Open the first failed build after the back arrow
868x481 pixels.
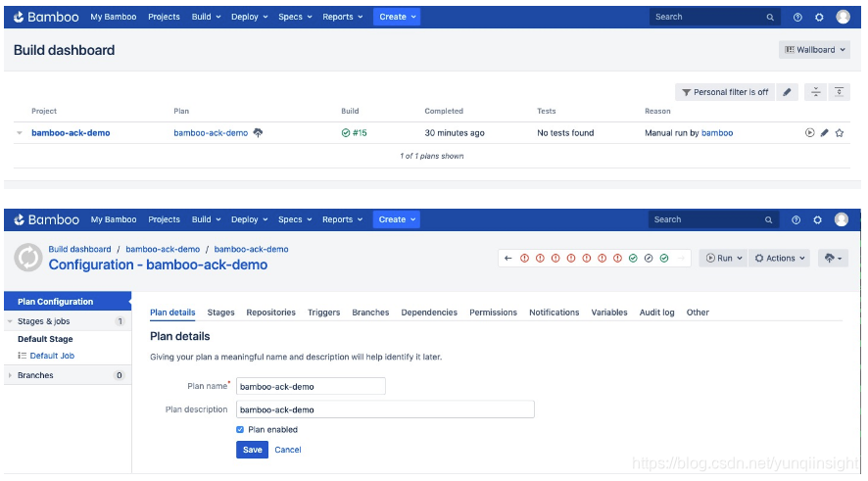[524, 258]
